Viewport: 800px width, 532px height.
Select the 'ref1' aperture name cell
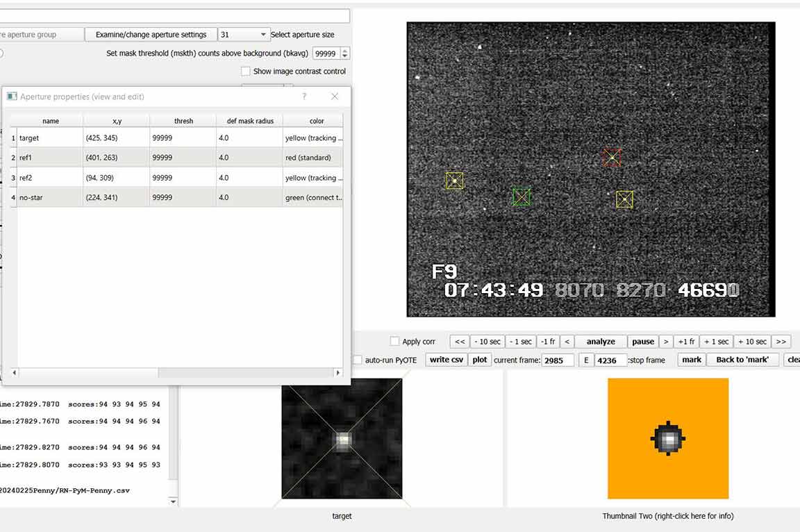(x=50, y=158)
